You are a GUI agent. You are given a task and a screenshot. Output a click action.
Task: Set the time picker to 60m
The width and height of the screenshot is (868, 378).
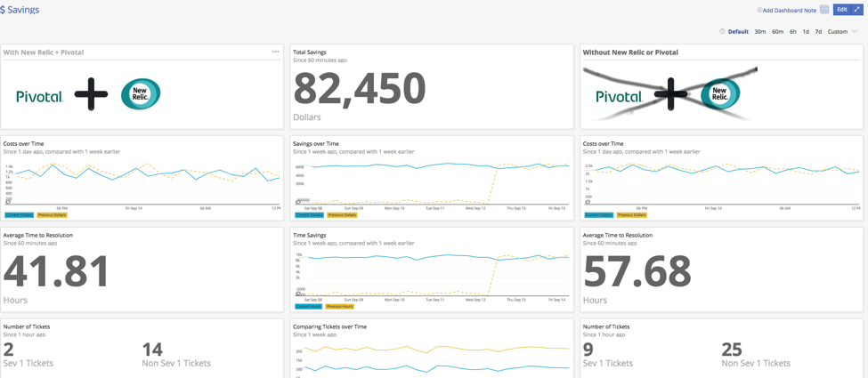(x=778, y=31)
